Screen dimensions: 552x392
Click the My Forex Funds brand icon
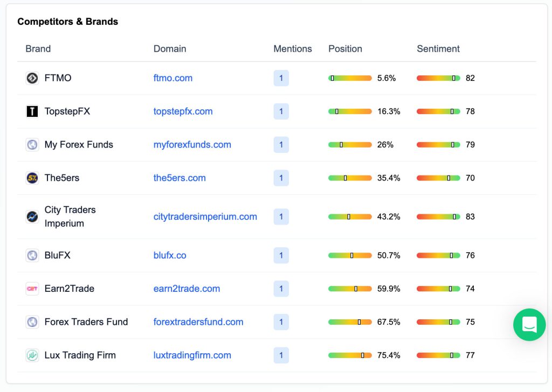pos(32,145)
